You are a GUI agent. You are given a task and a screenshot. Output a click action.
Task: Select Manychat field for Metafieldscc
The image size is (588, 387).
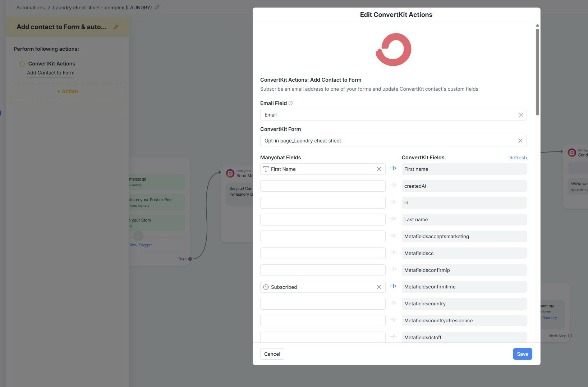click(x=323, y=253)
